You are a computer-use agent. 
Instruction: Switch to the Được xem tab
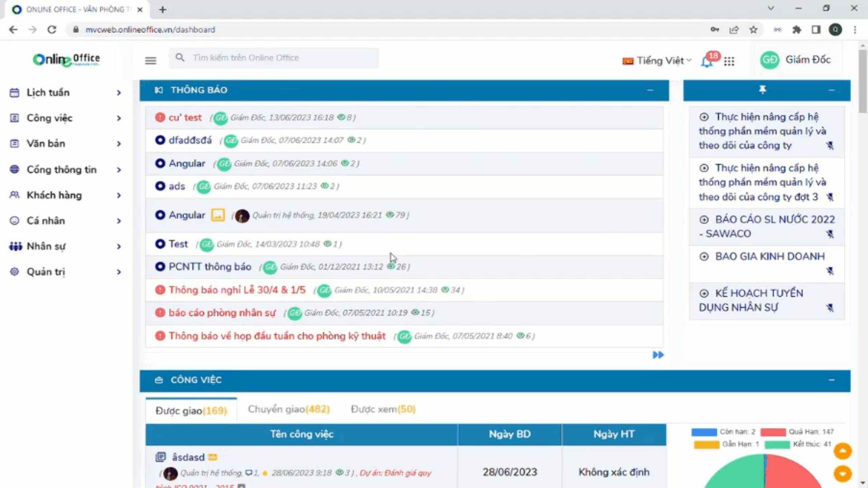coord(382,409)
